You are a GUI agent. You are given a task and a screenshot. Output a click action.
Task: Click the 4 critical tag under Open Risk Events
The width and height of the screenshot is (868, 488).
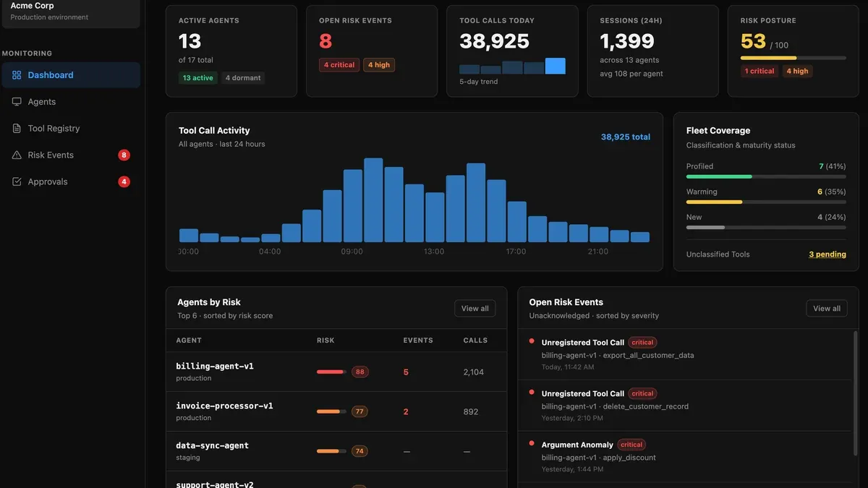pos(339,65)
